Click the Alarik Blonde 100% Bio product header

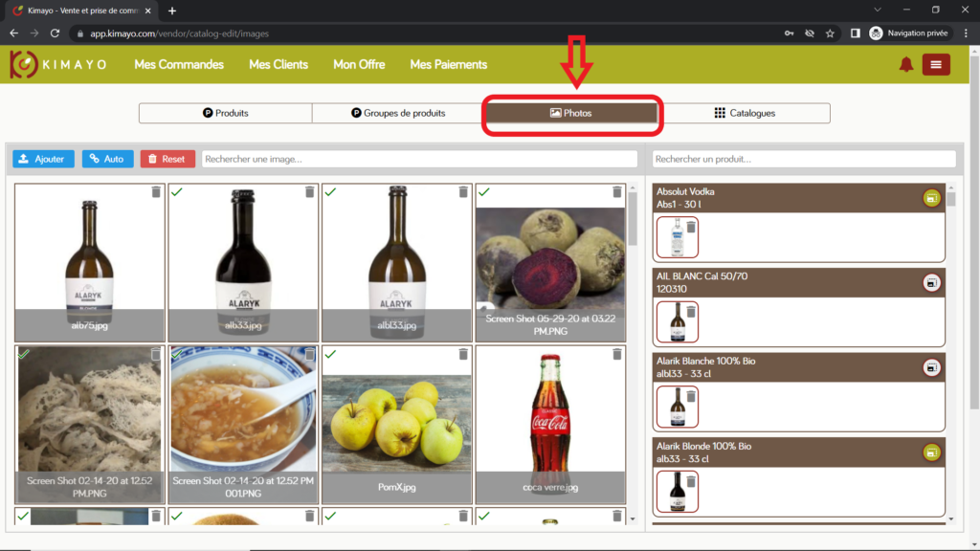[x=799, y=452]
